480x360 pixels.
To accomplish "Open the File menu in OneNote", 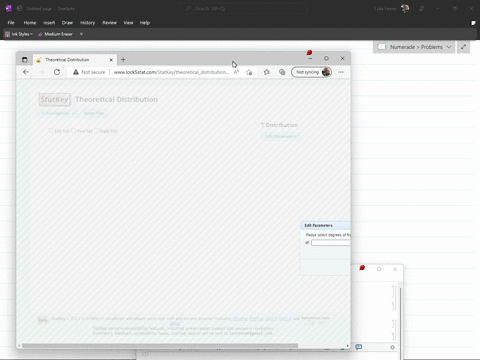I will pyautogui.click(x=11, y=23).
